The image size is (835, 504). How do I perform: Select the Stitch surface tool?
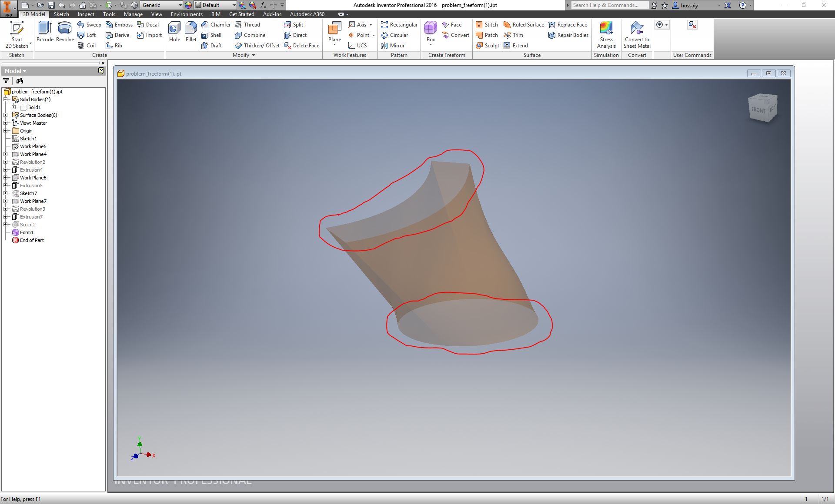(x=487, y=25)
